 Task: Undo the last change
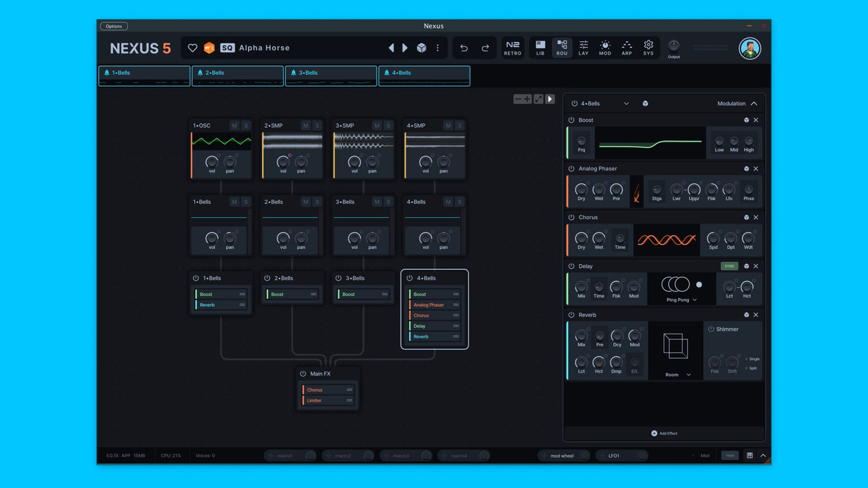pyautogui.click(x=464, y=48)
